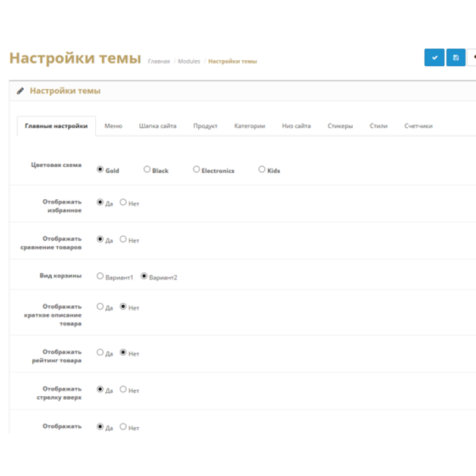Select the Gold color scheme

pyautogui.click(x=100, y=168)
